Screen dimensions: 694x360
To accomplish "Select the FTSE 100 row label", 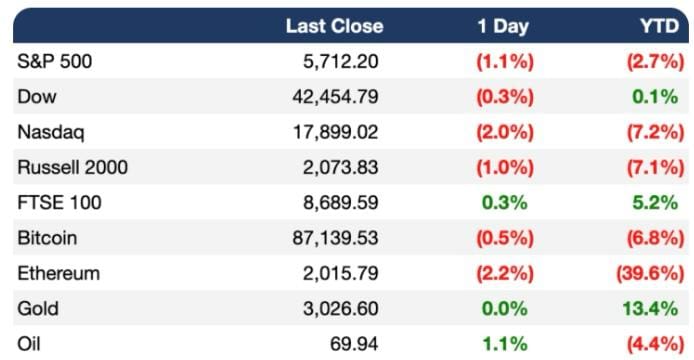I will coord(59,203).
